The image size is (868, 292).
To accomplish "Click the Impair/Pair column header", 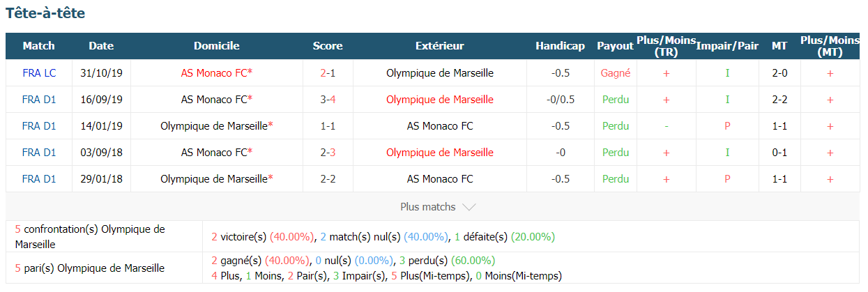I will point(727,46).
